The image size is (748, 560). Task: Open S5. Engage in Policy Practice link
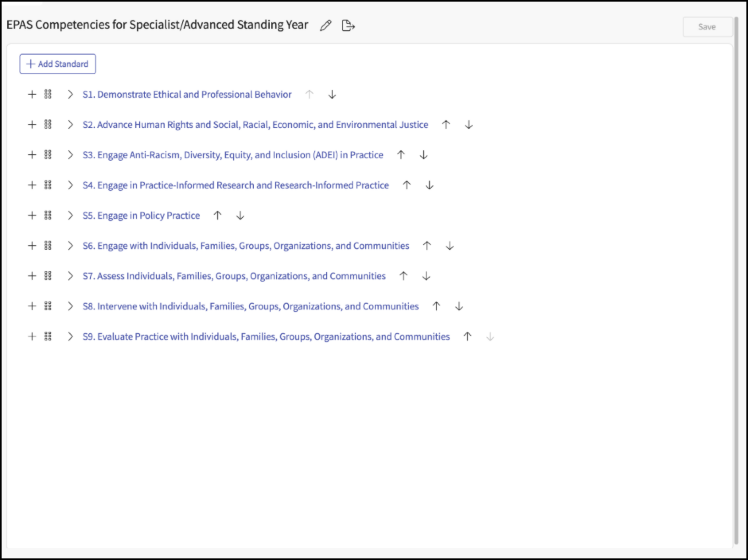coord(141,215)
